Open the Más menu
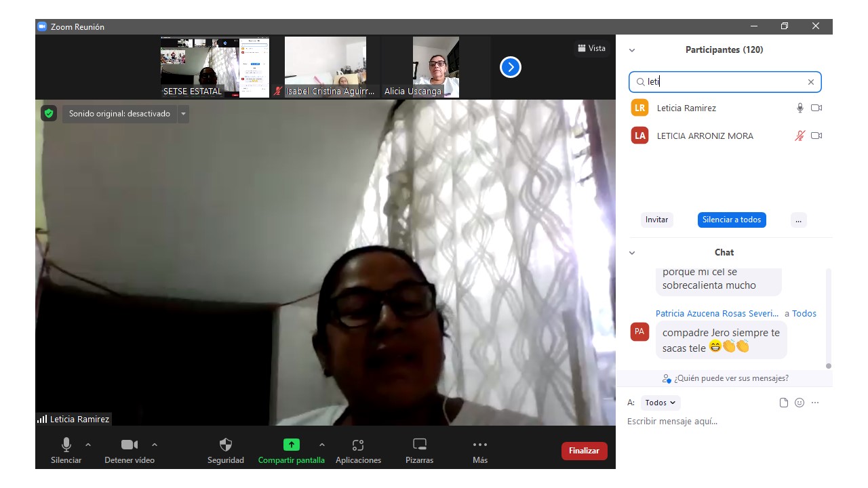Viewport: 868px width, 488px height. pos(479,451)
